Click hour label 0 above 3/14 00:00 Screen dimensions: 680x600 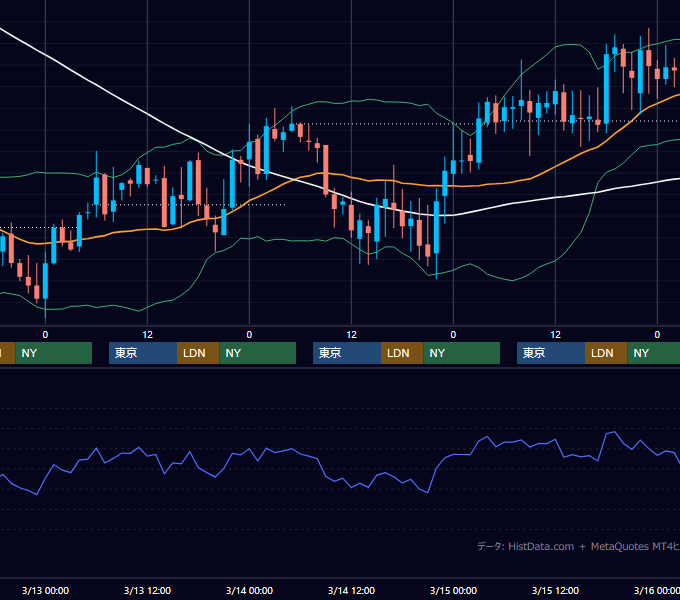[x=249, y=335]
